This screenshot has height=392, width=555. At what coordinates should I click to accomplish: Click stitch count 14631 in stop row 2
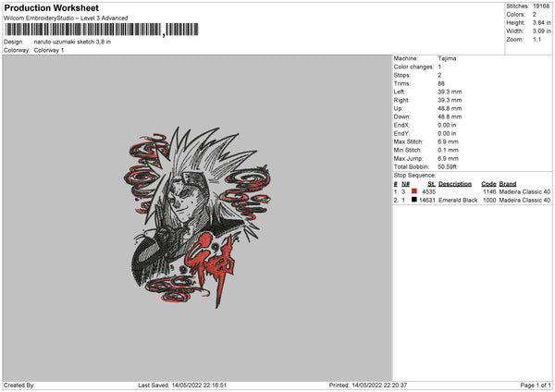(427, 201)
